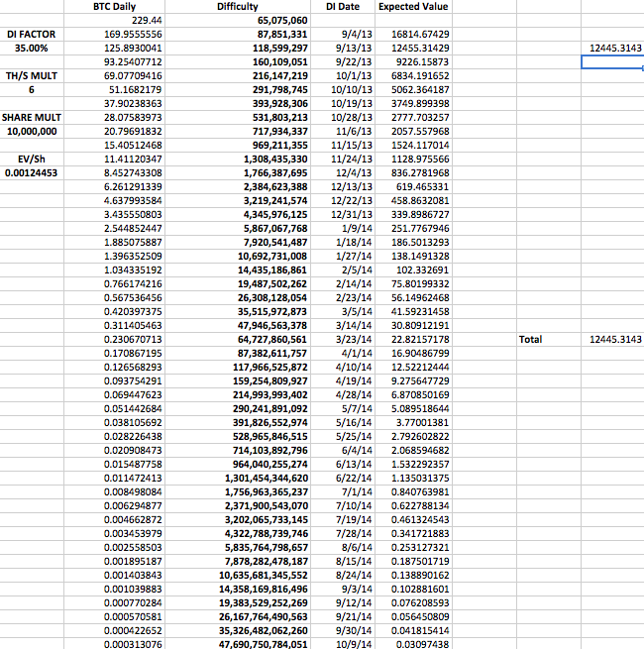Click the highlighted empty cell below 12445.3143
This screenshot has width=644, height=649.
pyautogui.click(x=612, y=62)
